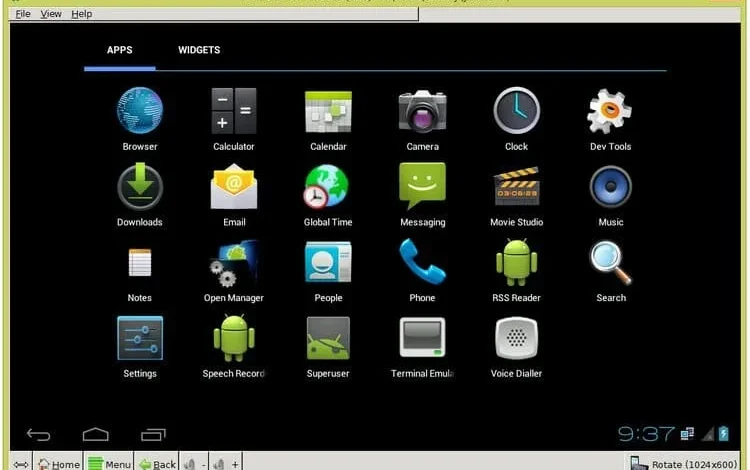The image size is (750, 470).
Task: Open the Help menu
Action: (81, 14)
